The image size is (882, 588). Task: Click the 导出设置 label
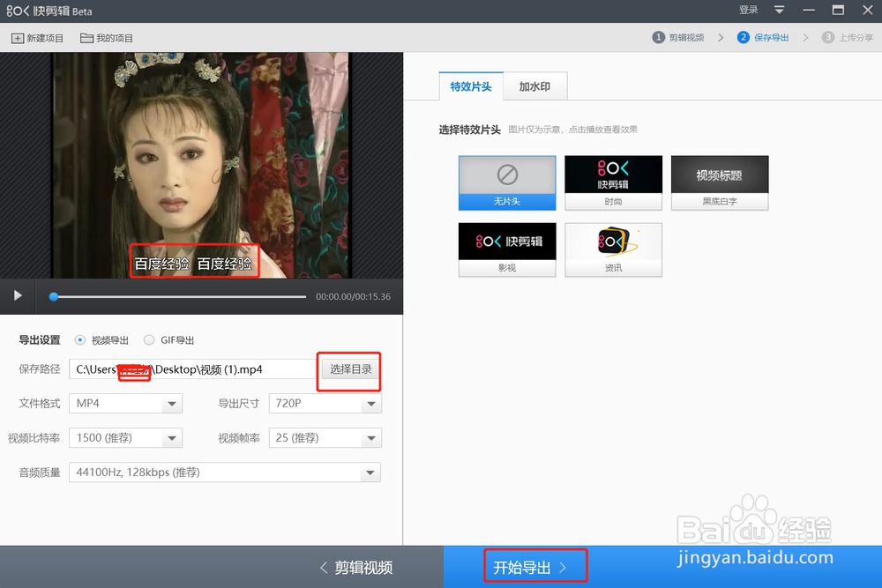40,340
